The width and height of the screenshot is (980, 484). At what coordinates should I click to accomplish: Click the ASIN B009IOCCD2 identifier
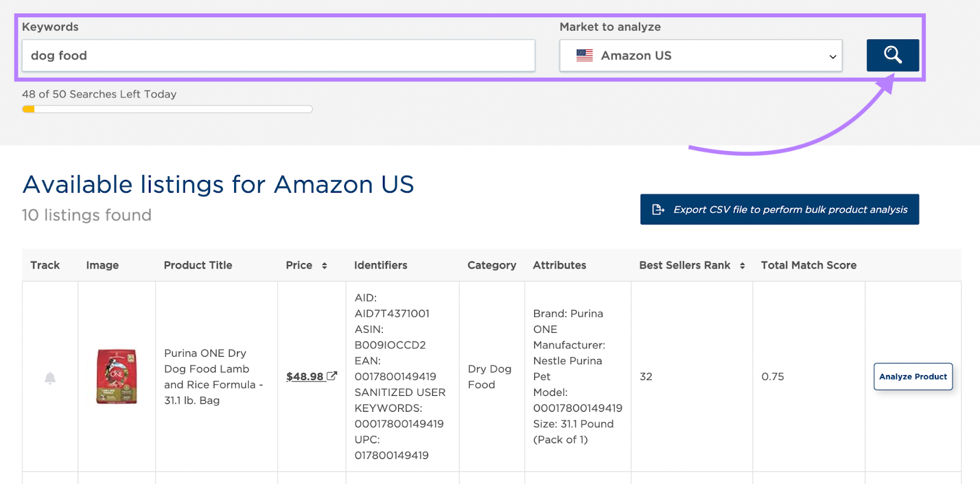pyautogui.click(x=390, y=344)
